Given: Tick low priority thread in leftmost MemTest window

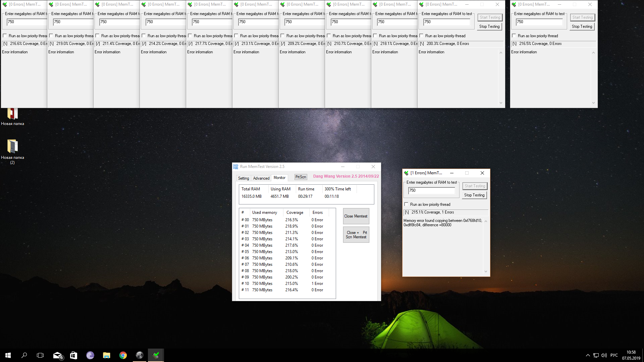Looking at the screenshot, I should [5, 36].
